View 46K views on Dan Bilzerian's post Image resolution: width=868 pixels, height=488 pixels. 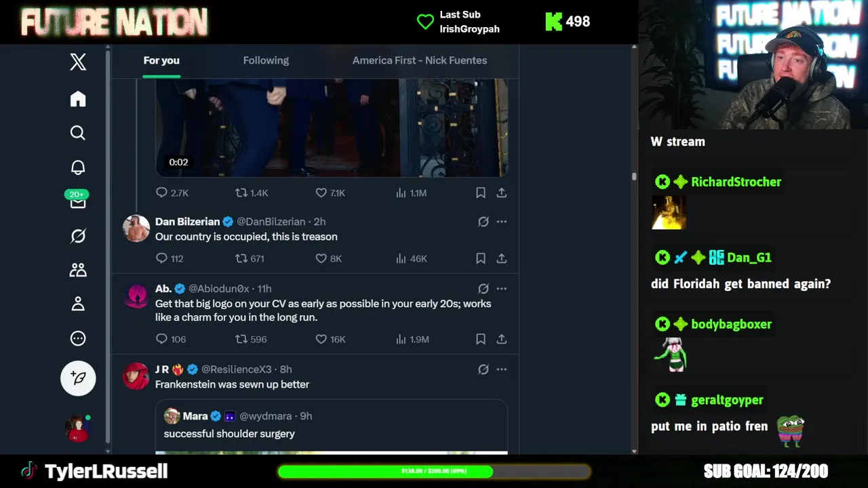411,258
